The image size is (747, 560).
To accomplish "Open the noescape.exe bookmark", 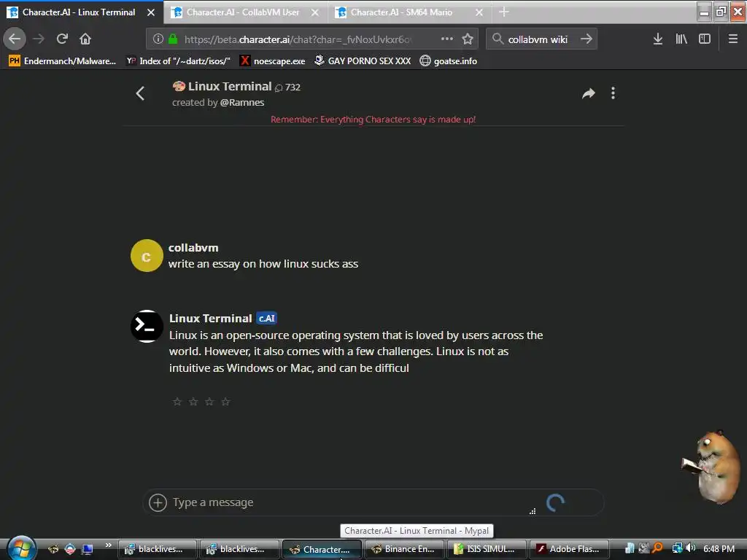I will tap(273, 61).
